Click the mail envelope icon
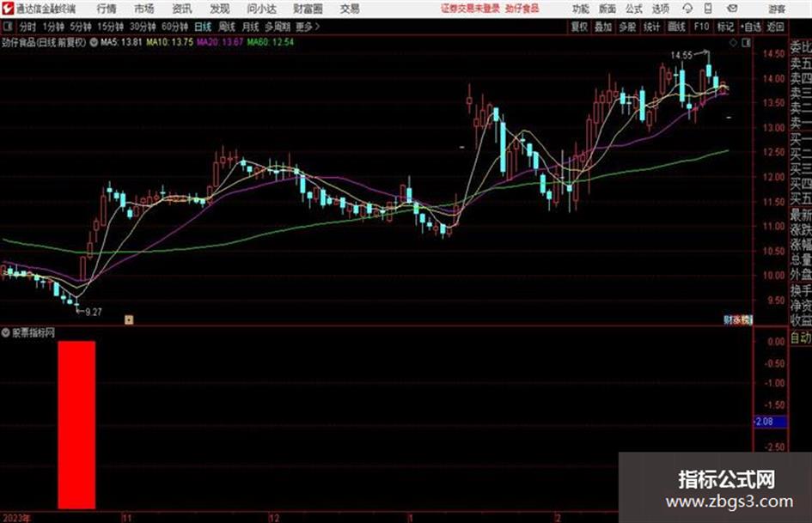The width and height of the screenshot is (812, 523). click(732, 9)
